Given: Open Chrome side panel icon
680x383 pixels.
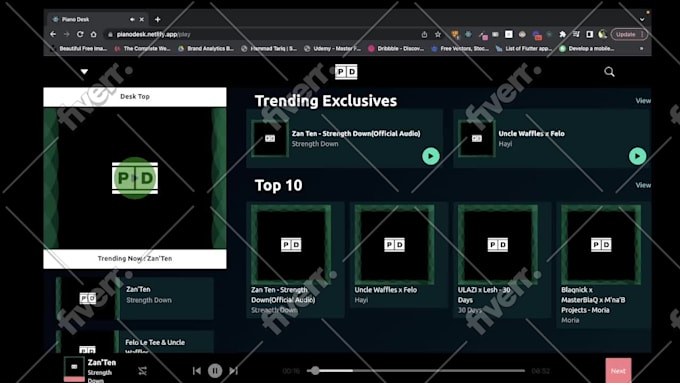Looking at the screenshot, I should 589,34.
